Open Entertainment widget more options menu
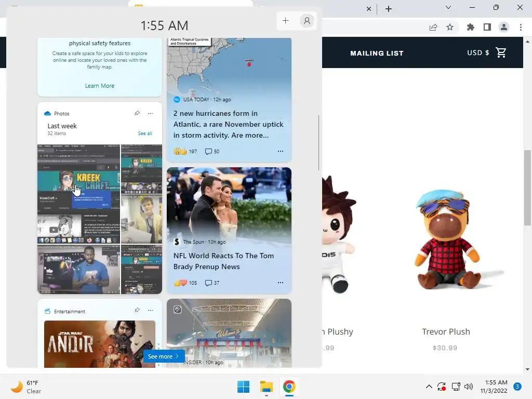Screen dimensions: 532x399 (x=150, y=310)
